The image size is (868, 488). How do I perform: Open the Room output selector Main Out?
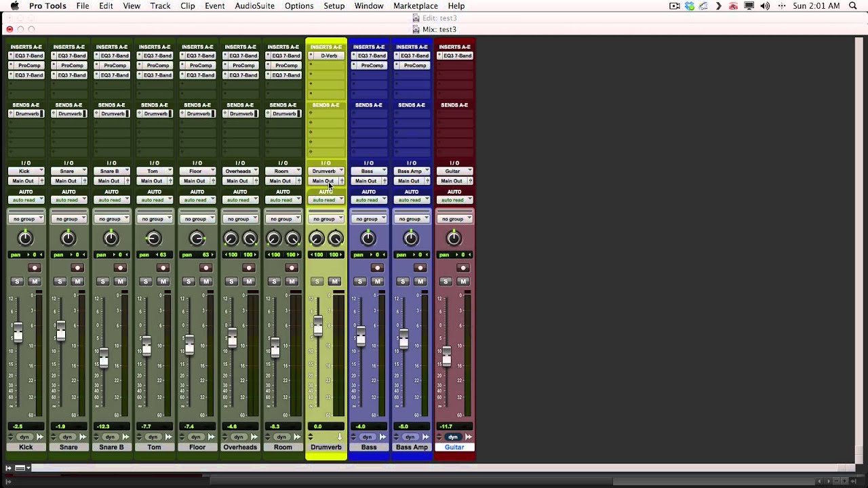(279, 181)
